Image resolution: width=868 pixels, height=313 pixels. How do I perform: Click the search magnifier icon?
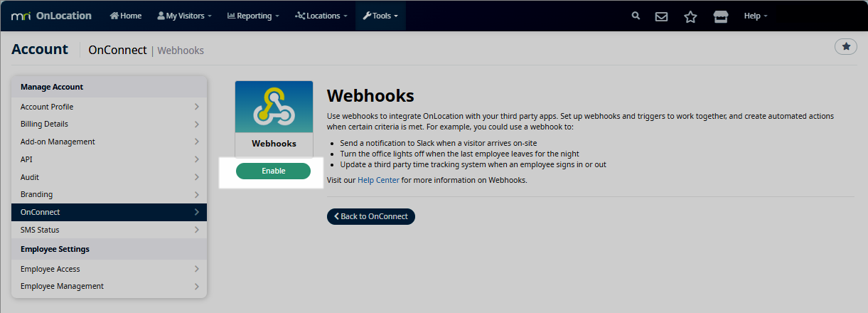click(x=636, y=16)
